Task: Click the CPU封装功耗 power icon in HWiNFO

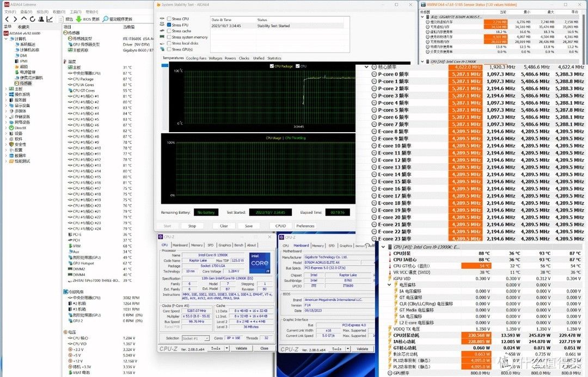Action: point(390,336)
